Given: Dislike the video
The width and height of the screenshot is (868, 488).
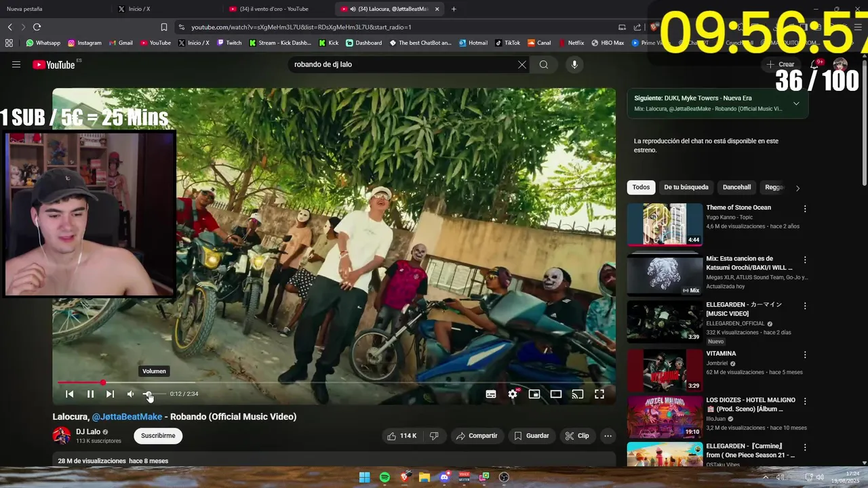Looking at the screenshot, I should (435, 436).
